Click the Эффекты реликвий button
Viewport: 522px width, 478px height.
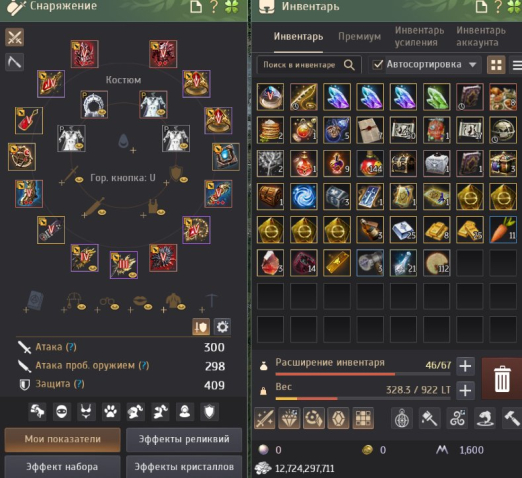[184, 440]
